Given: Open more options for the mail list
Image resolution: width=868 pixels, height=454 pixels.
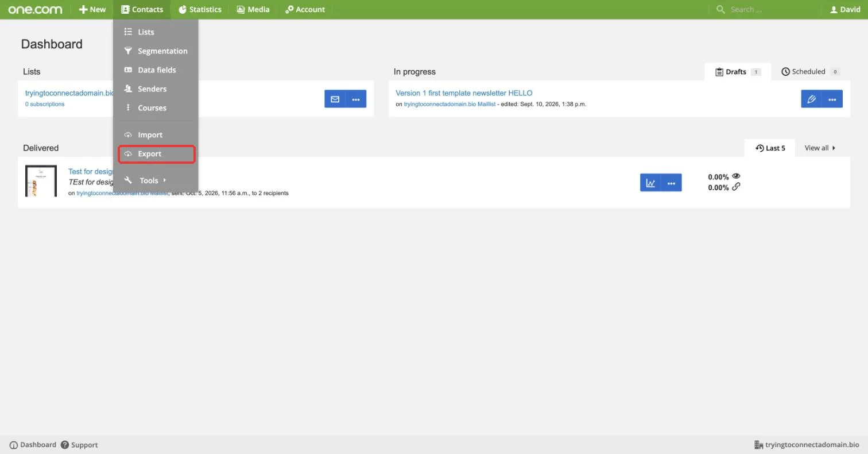Looking at the screenshot, I should pos(356,99).
